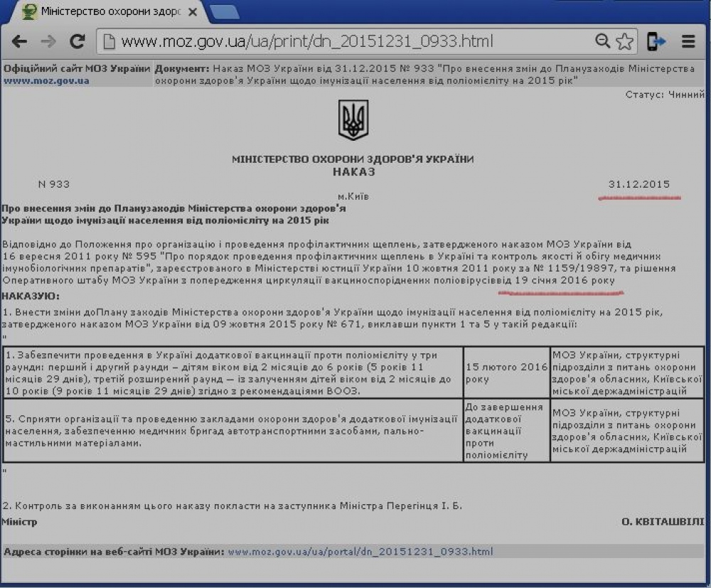Open the Chrome hamburger menu

coord(688,41)
